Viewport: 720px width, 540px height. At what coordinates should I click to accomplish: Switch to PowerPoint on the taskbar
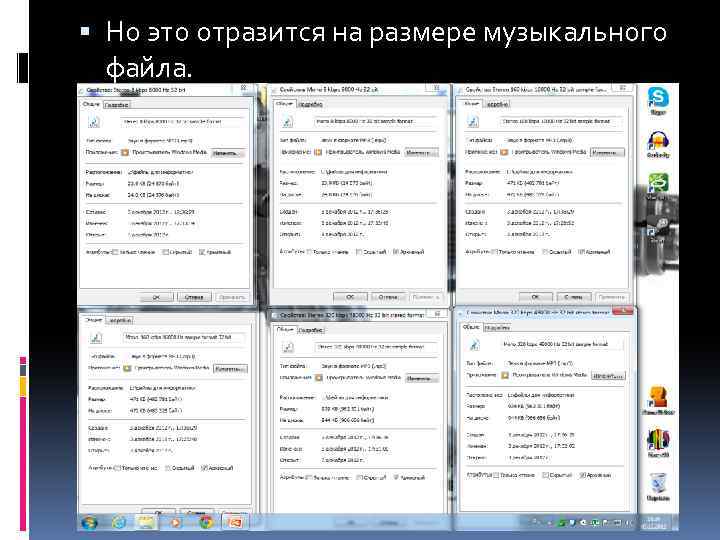[x=234, y=522]
